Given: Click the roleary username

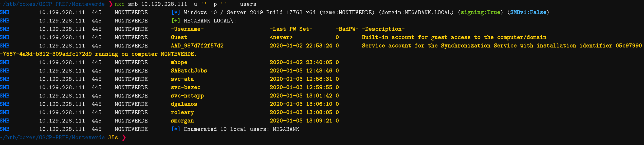Looking at the screenshot, I should [x=182, y=112].
